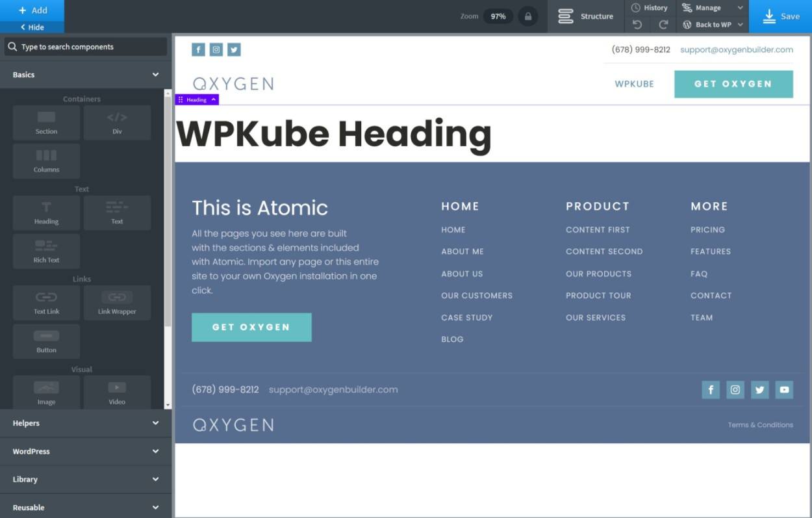Add a Div container component
This screenshot has height=518, width=812.
coord(117,123)
